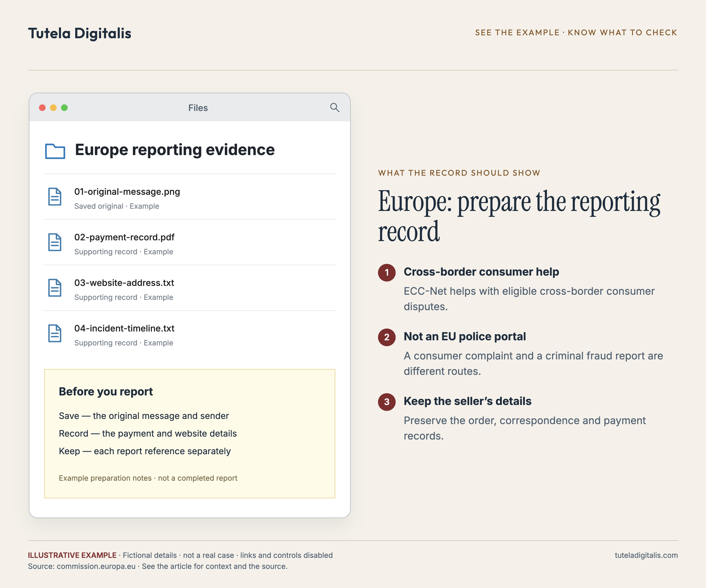Click 'WHAT THE RECORD SHOULD SHOW' label
706x588 pixels.
459,173
